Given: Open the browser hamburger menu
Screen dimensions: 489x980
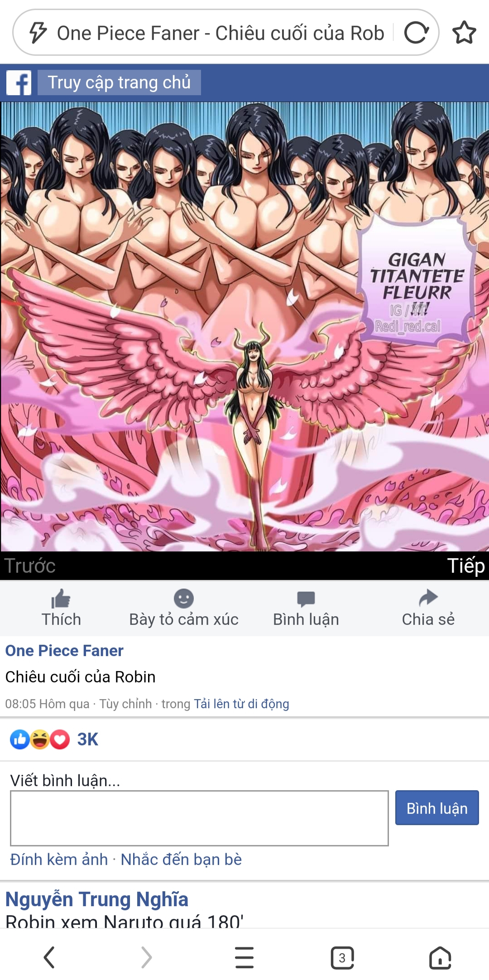Looking at the screenshot, I should [244, 957].
